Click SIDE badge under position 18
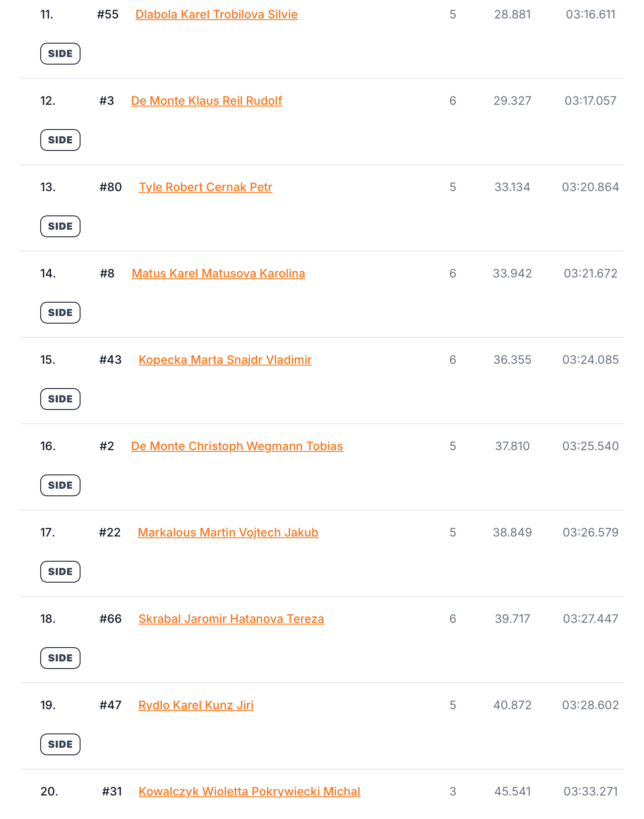The width and height of the screenshot is (644, 819). [x=60, y=658]
